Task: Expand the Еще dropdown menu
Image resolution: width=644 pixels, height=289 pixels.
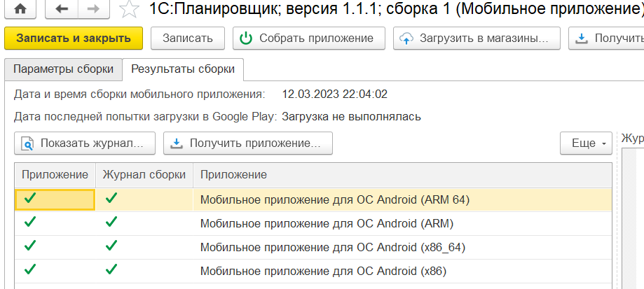Action: click(586, 143)
